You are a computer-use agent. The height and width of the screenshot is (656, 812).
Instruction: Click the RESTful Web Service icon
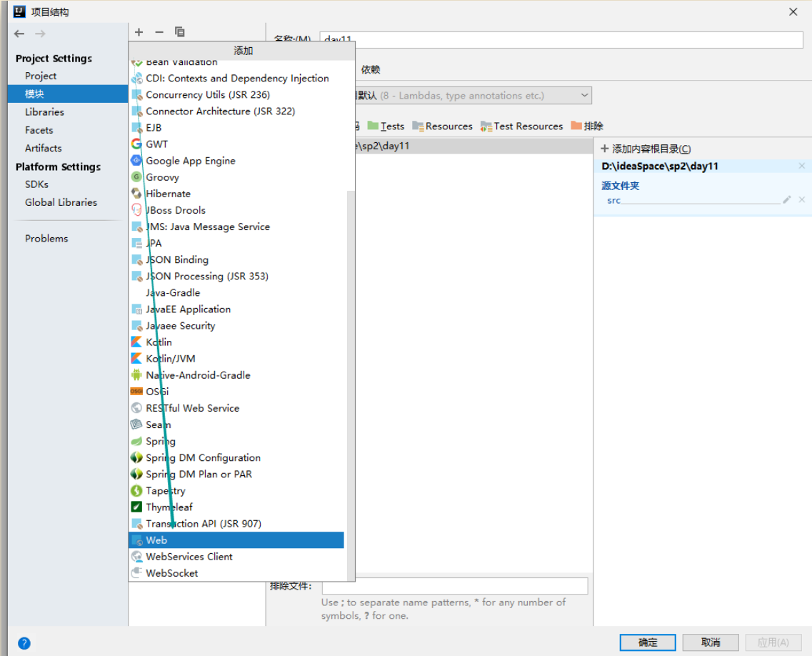point(136,408)
